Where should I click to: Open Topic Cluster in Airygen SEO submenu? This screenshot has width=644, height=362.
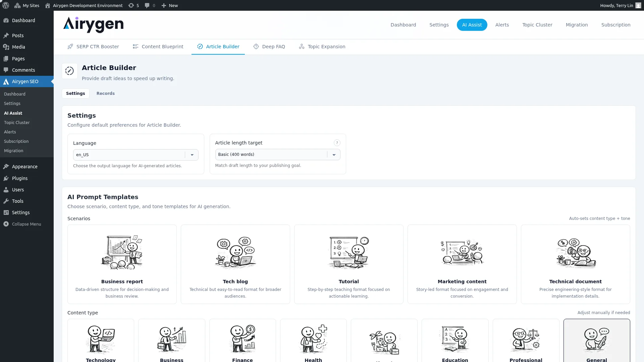tap(17, 123)
